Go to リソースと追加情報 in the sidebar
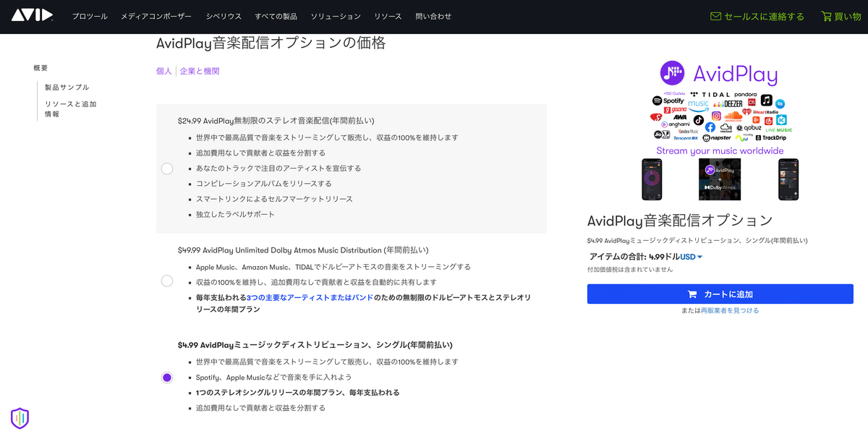Screen dimensions: 868x434 click(x=70, y=109)
